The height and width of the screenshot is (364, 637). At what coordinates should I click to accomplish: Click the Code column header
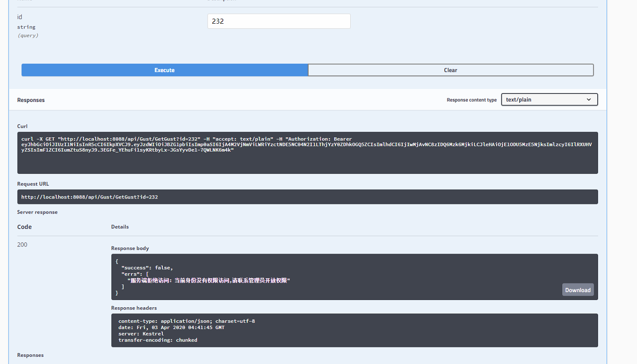click(x=24, y=227)
